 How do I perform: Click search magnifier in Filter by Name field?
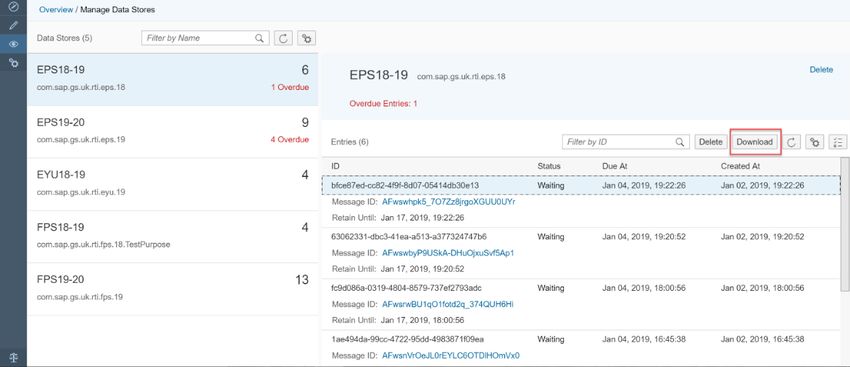tap(260, 38)
